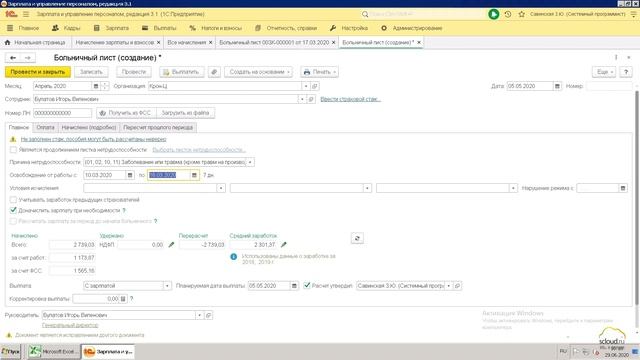Image resolution: width=640 pixels, height=360 pixels.
Task: Click the search magnifier icon
Action: 365,14
